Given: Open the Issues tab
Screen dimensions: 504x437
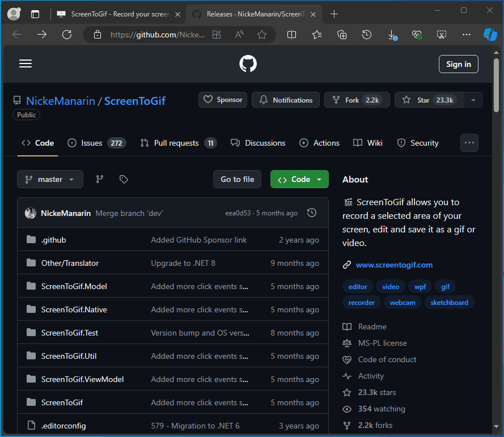Looking at the screenshot, I should coord(97,143).
